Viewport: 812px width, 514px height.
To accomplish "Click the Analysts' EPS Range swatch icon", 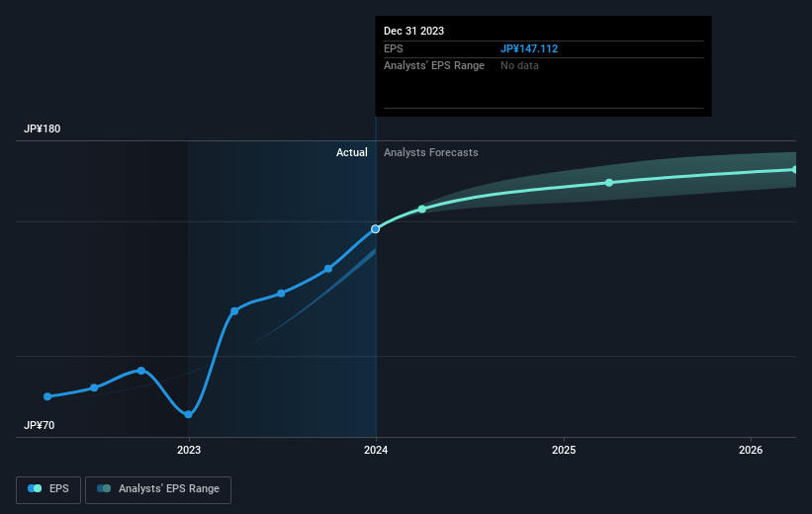I will point(104,488).
